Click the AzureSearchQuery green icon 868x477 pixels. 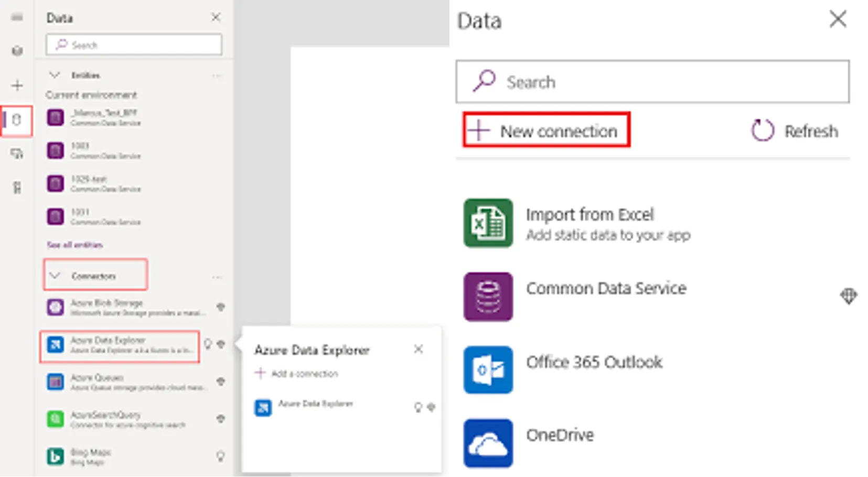pyautogui.click(x=55, y=419)
